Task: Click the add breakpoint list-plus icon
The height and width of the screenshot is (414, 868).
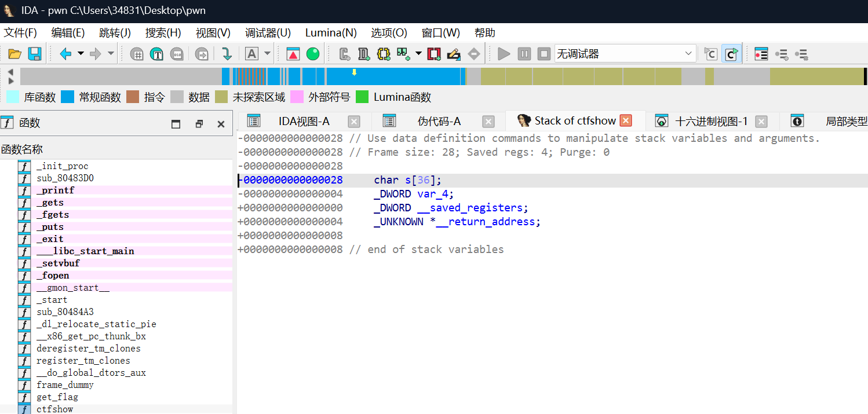Action: pos(782,54)
